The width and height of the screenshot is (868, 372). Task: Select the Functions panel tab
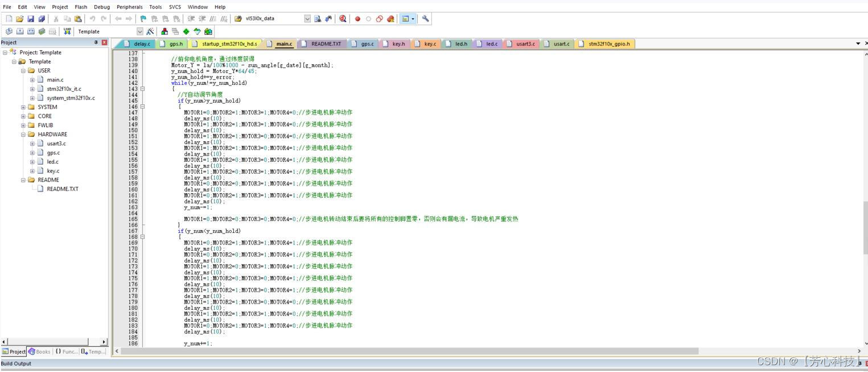pyautogui.click(x=67, y=351)
